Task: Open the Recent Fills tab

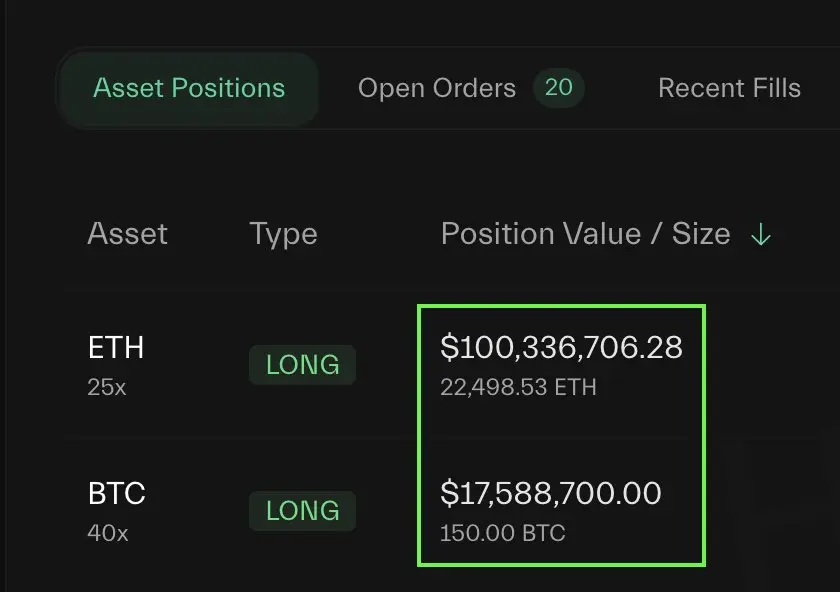Action: point(729,88)
